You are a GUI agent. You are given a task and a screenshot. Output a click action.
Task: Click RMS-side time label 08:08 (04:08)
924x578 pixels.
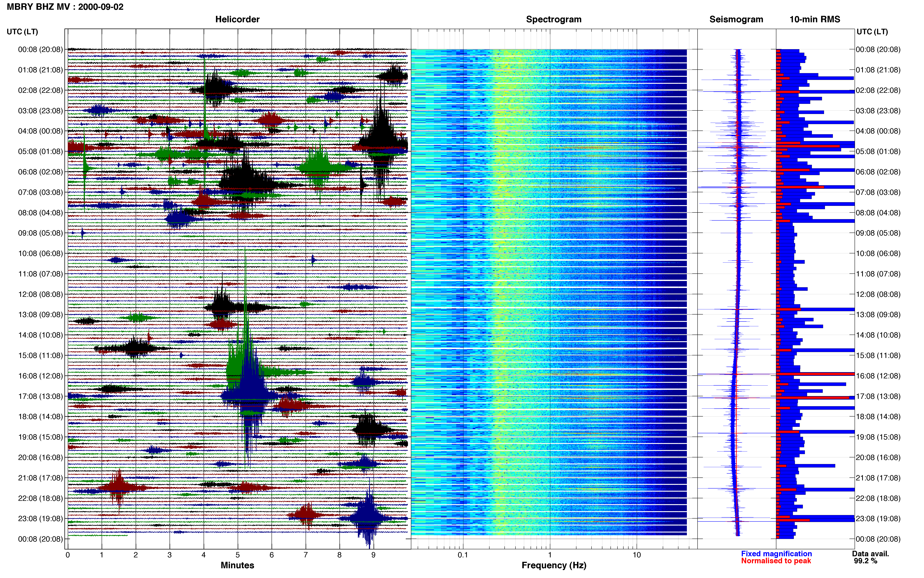tap(878, 212)
